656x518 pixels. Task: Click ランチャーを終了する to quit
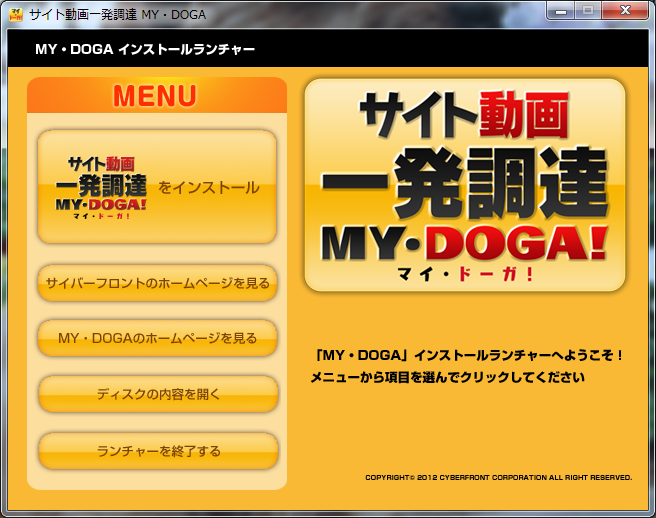pyautogui.click(x=158, y=451)
